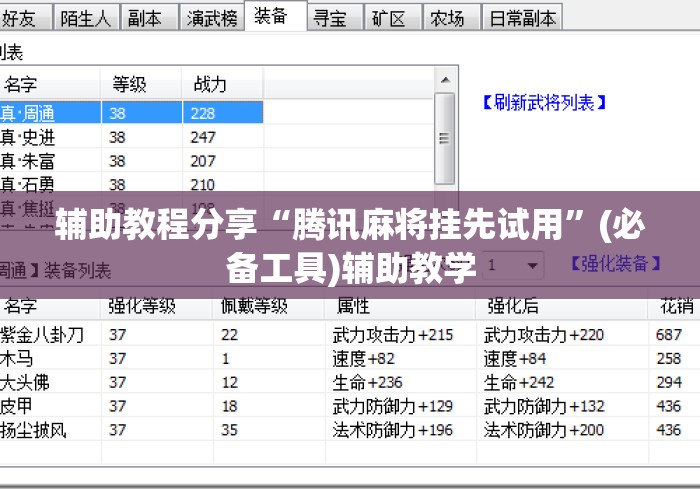Switch to the 演武榜 tab
The width and height of the screenshot is (700, 490).
pos(212,18)
